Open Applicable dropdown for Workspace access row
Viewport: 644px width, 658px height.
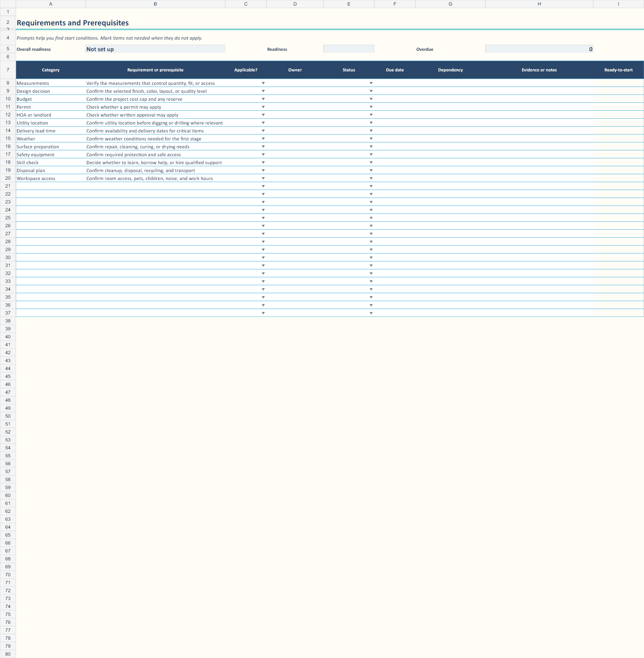tap(263, 178)
